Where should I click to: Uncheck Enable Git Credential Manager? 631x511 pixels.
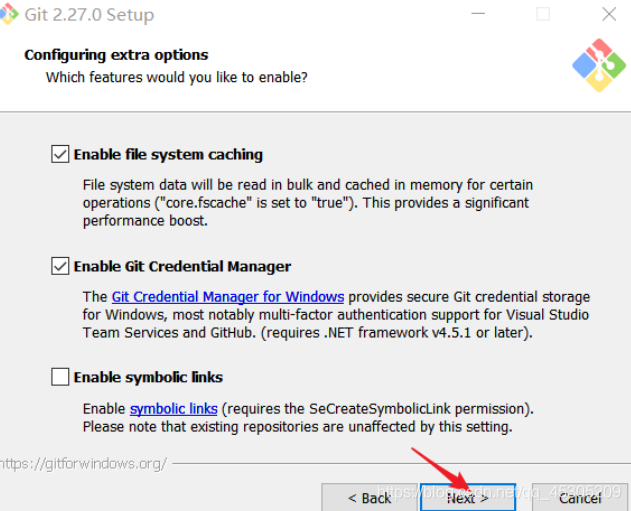tap(60, 267)
